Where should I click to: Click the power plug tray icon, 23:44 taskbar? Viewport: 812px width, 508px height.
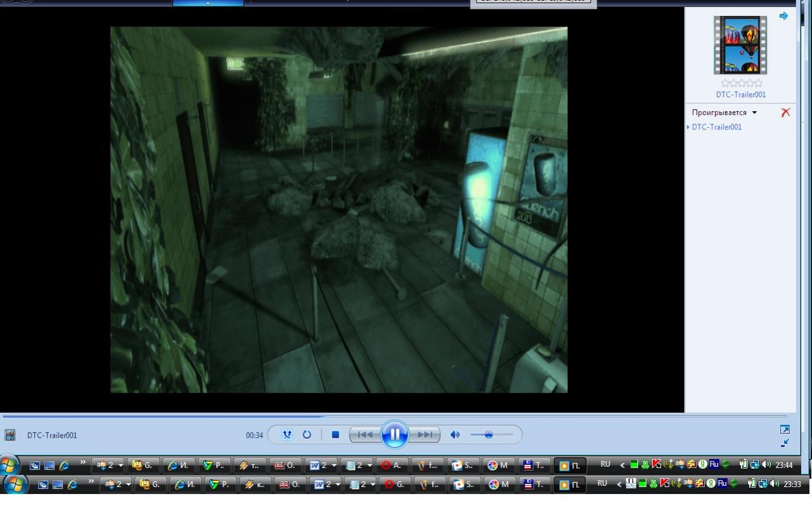(743, 465)
